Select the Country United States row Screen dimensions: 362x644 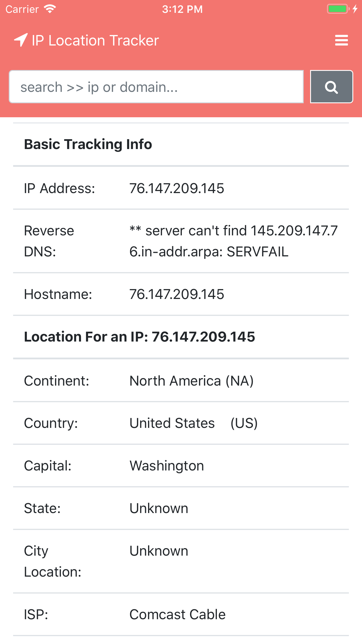coord(193,423)
